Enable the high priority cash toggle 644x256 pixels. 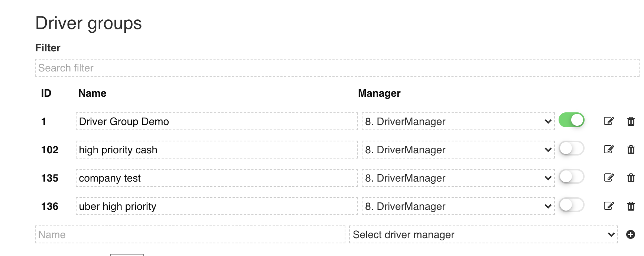tap(571, 148)
